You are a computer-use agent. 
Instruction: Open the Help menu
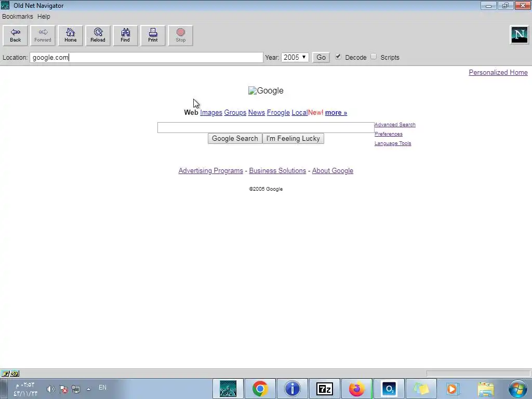coord(44,16)
